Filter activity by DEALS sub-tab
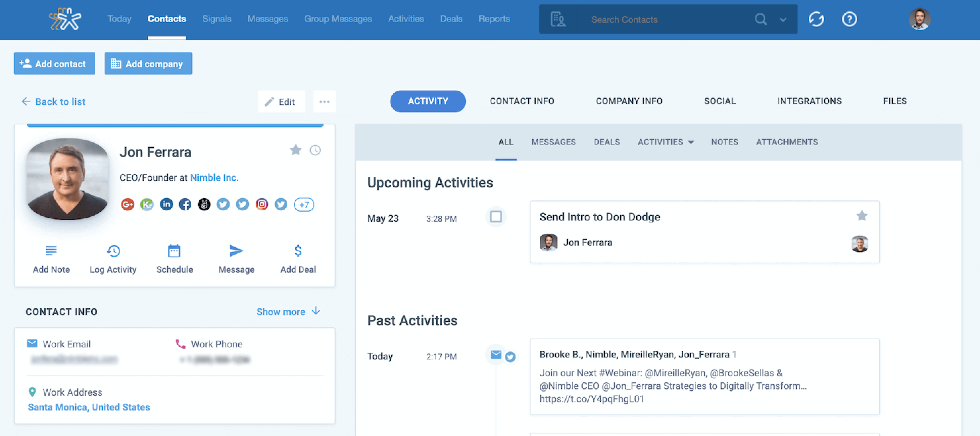Screen dimensions: 980x436 [x=607, y=142]
